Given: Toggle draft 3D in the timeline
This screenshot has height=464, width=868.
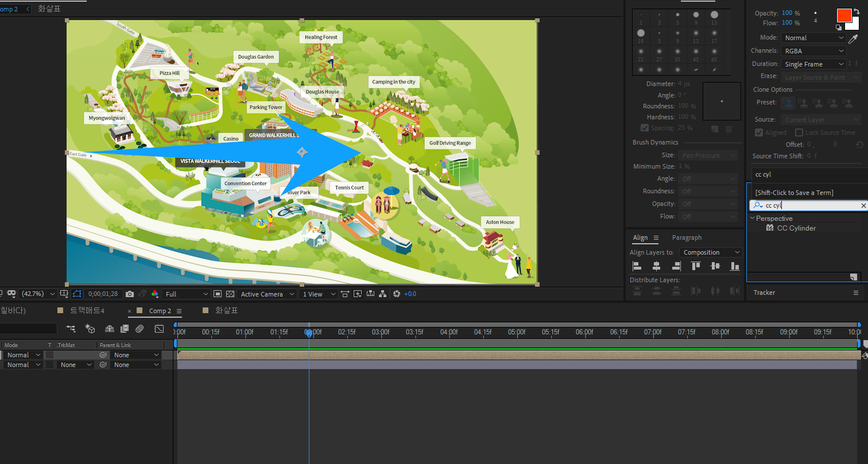Looking at the screenshot, I should [90, 329].
